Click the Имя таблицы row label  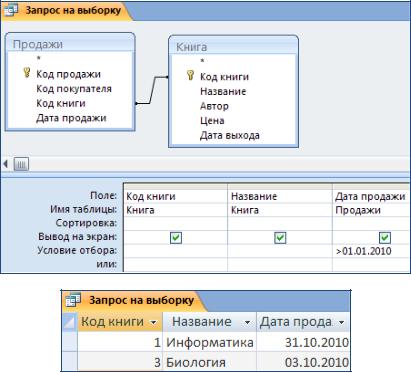tap(84, 209)
